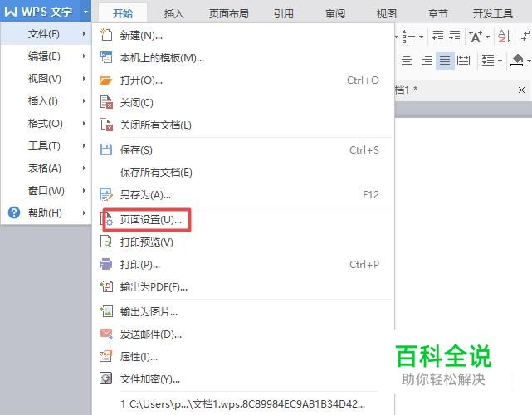Choose 发送邮件(D)... entry
This screenshot has width=532, height=415.
coord(242,334)
